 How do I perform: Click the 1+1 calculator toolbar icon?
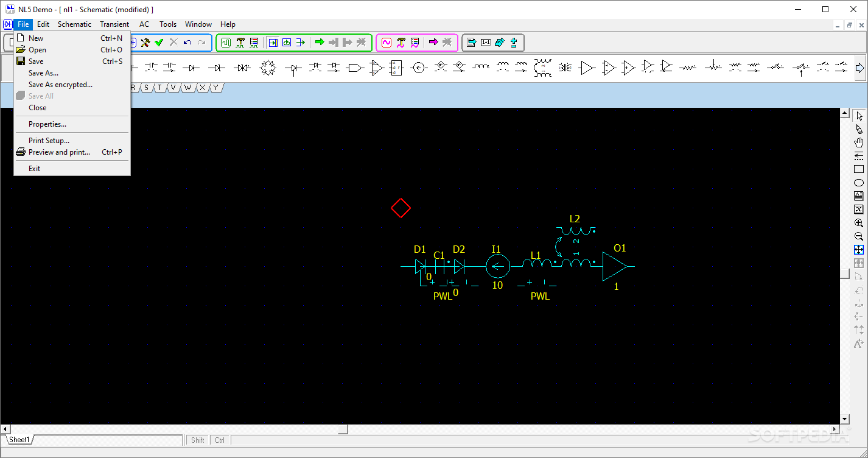(485, 43)
